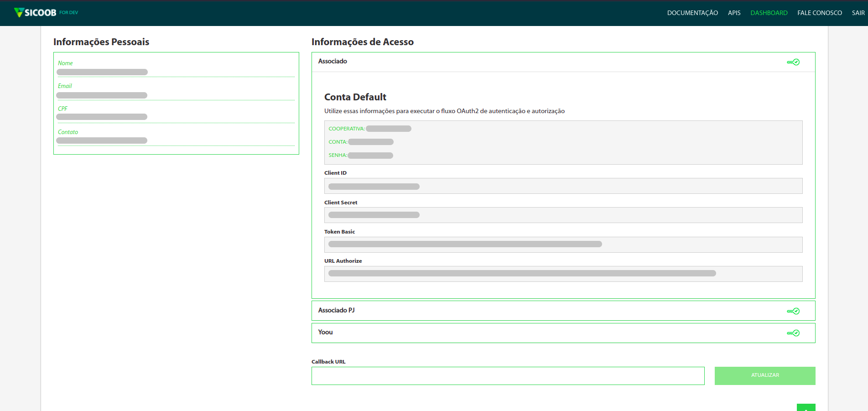This screenshot has width=868, height=411.
Task: Open the Documentação menu item
Action: 692,13
